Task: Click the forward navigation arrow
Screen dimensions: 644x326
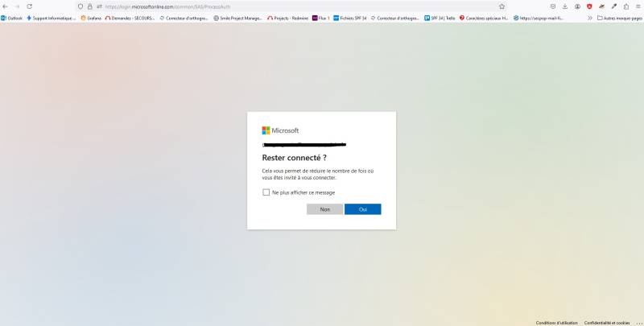Action: click(17, 6)
